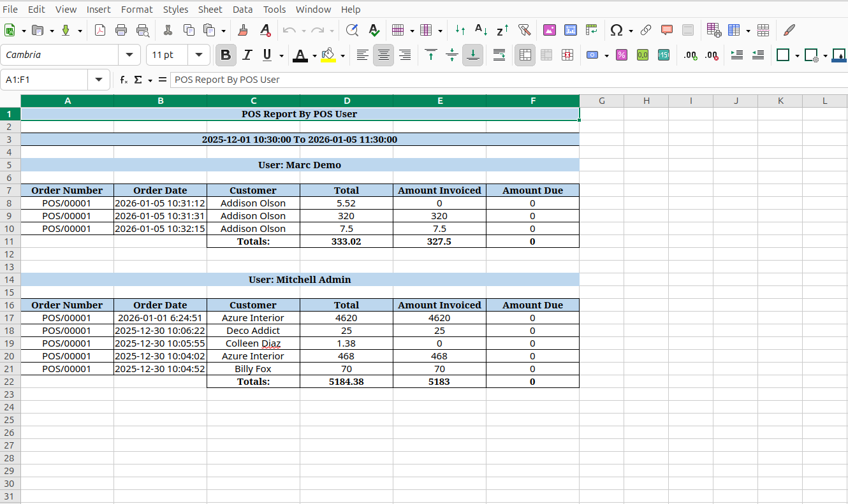This screenshot has height=504, width=848.
Task: Open the Insert menu
Action: 98,9
